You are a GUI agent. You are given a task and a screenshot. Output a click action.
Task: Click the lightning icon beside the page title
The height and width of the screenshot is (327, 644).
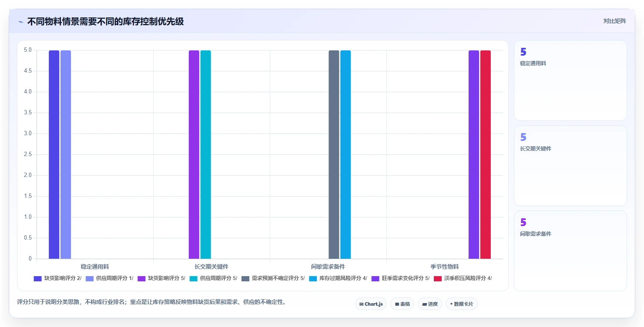click(x=20, y=22)
